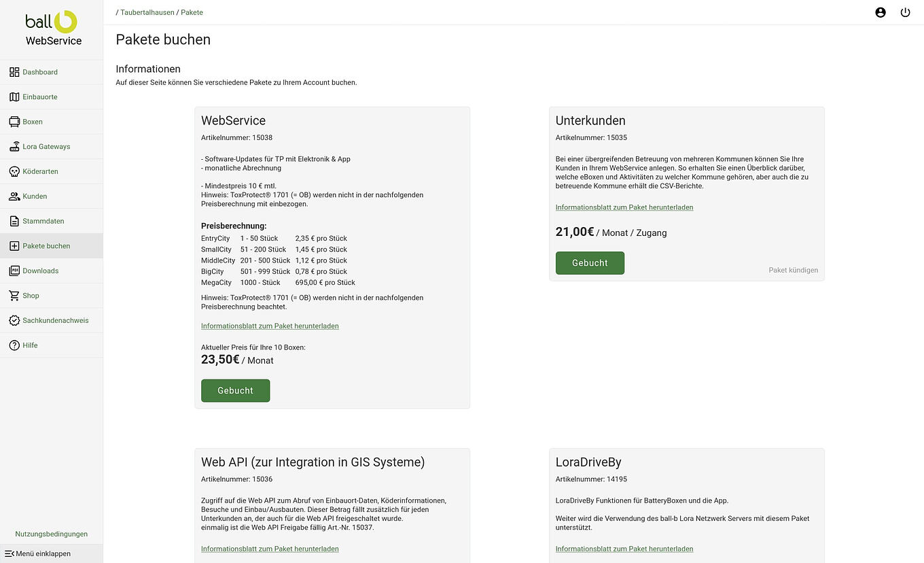Click the Taubertalhausen breadcrumb link
Viewport: 924px width, 563px height.
[x=146, y=12]
